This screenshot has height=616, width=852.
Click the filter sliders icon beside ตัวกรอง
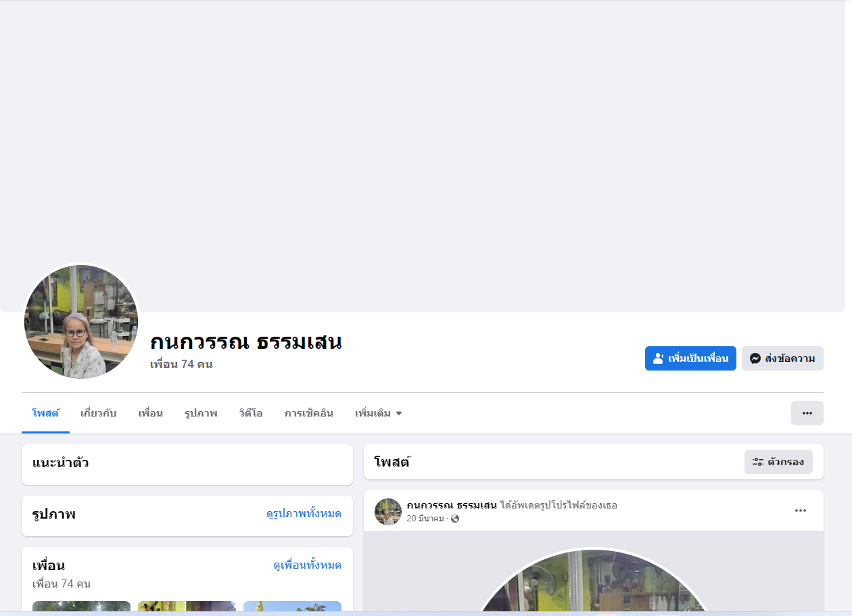click(758, 462)
